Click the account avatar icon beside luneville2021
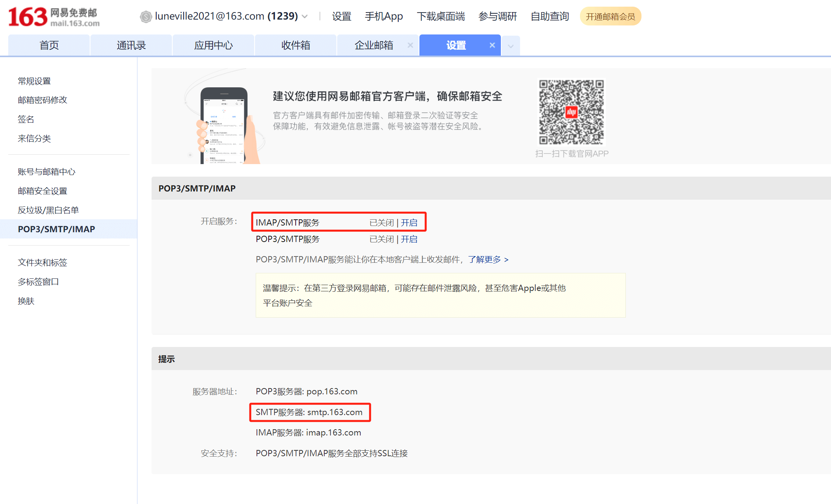 click(x=146, y=16)
